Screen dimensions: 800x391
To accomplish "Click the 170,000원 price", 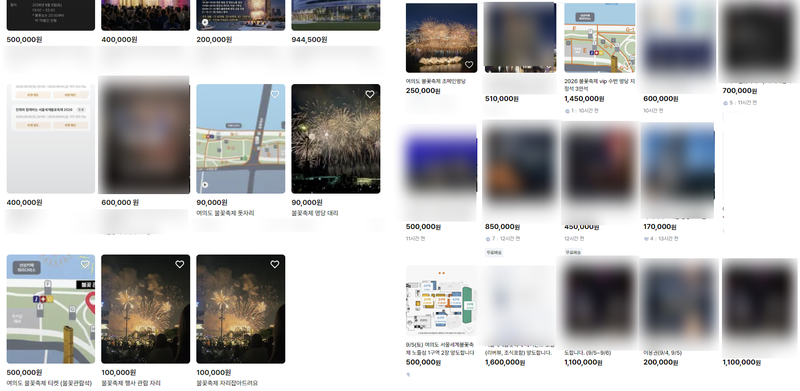I will [x=660, y=227].
